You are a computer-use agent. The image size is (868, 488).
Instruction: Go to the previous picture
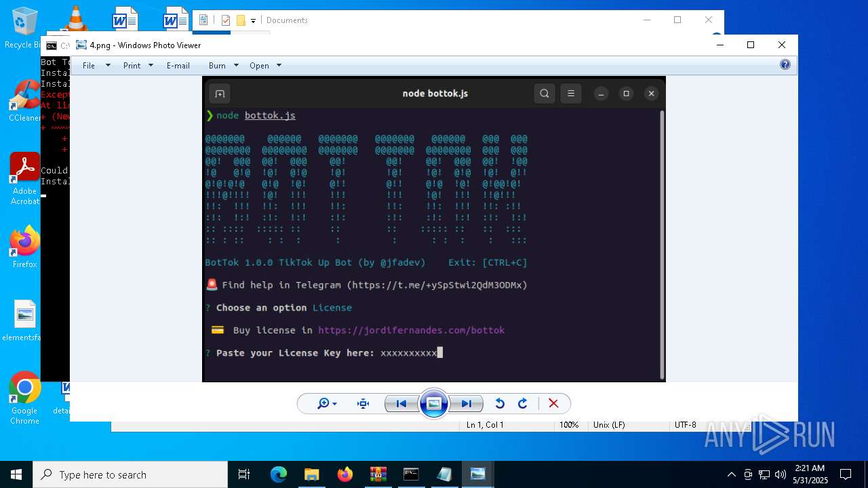point(401,404)
